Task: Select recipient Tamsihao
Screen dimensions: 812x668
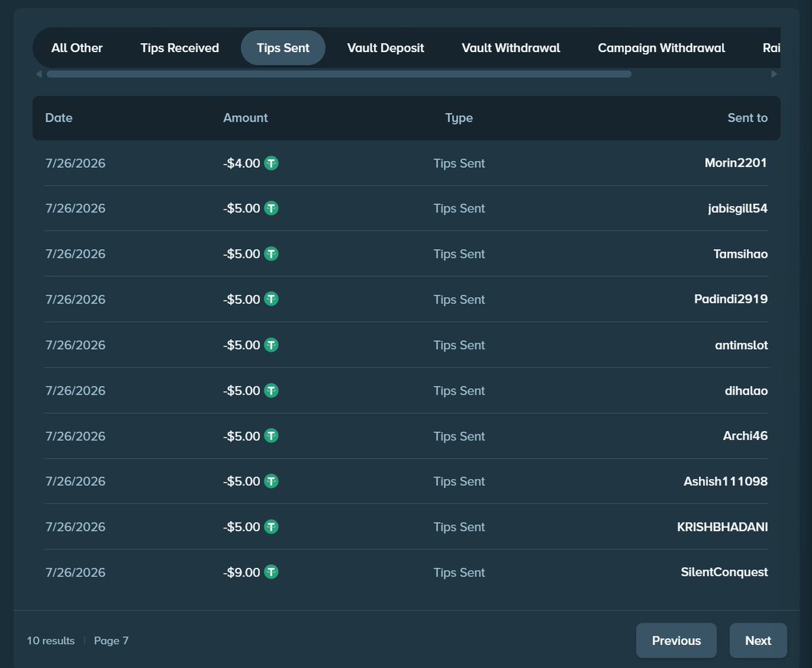Action: (740, 254)
